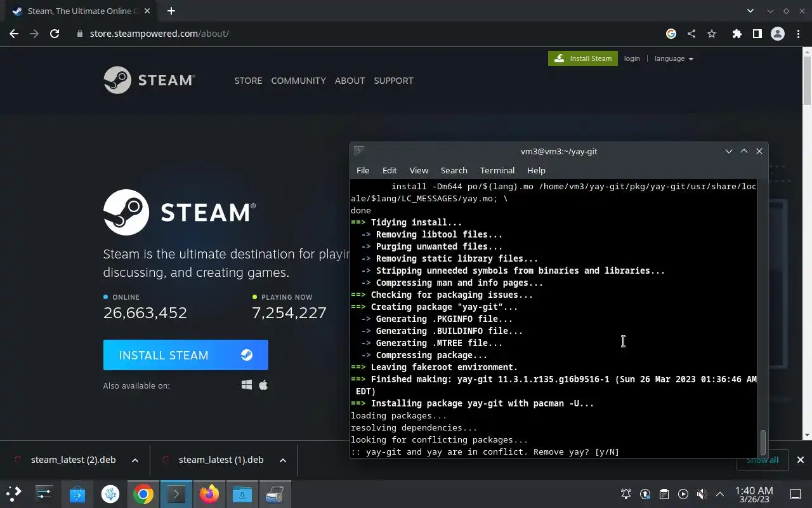Viewport: 812px width, 508px height.
Task: Open the white coral-logo app in taskbar
Action: (x=110, y=493)
